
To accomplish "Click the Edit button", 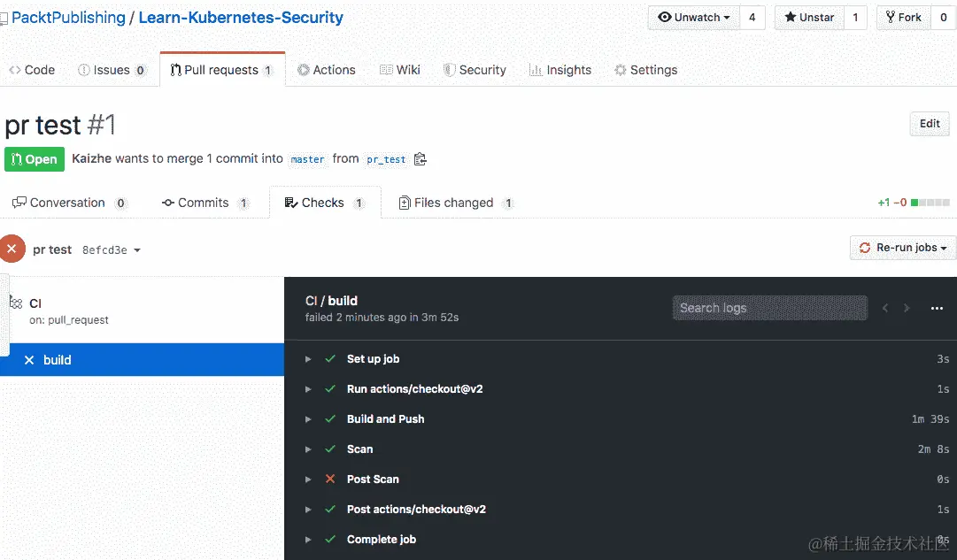I will pos(929,124).
